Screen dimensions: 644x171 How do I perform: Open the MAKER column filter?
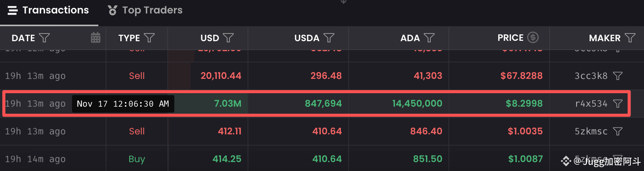(x=630, y=38)
